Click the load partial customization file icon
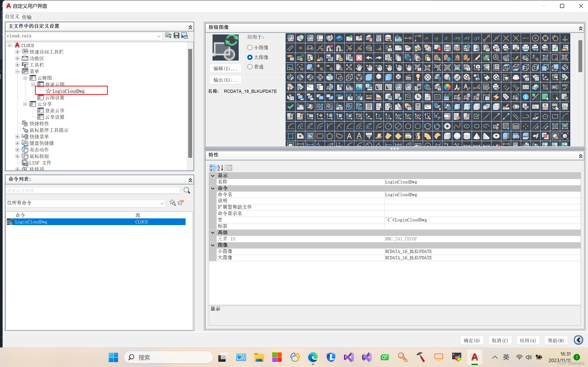588x367 pixels. point(168,36)
